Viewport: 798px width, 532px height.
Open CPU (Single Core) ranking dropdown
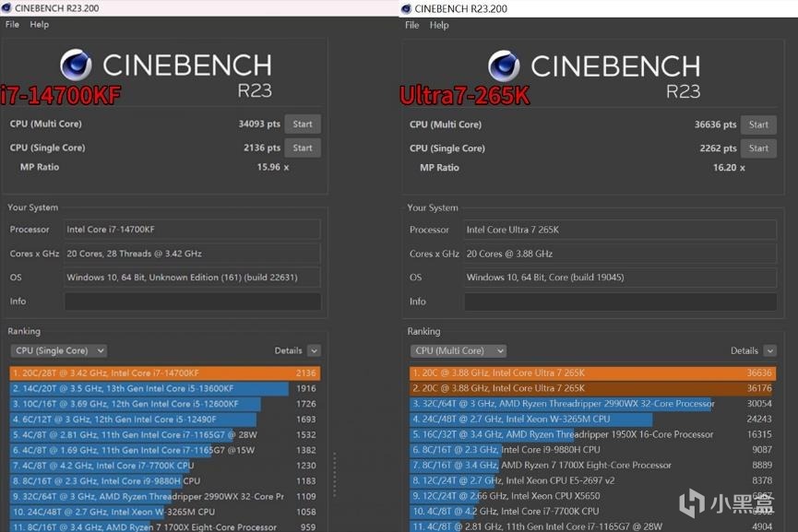[x=58, y=350]
